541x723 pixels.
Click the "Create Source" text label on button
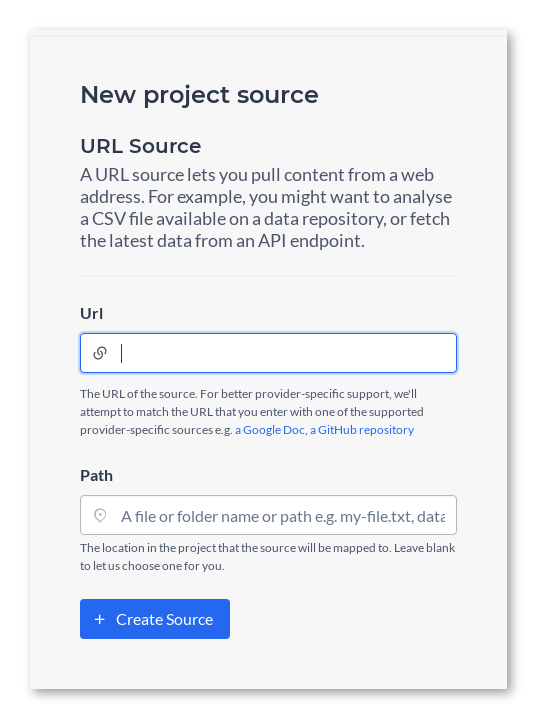[x=165, y=619]
